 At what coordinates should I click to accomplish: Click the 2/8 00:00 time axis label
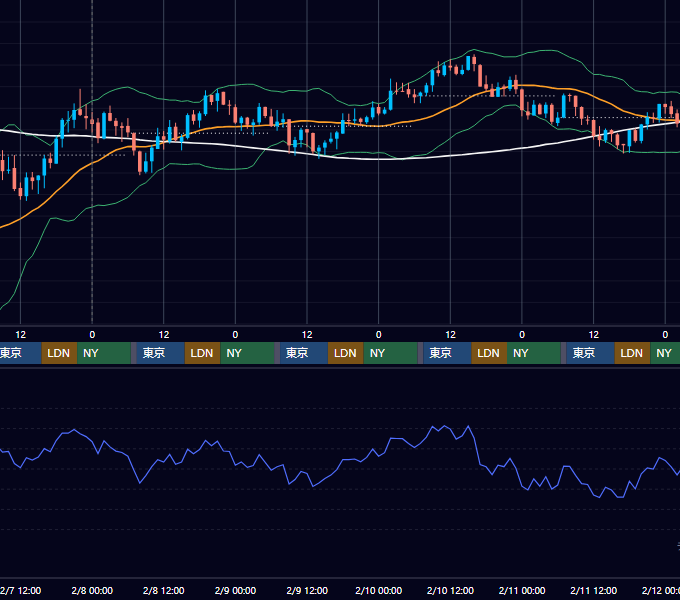pos(92,590)
